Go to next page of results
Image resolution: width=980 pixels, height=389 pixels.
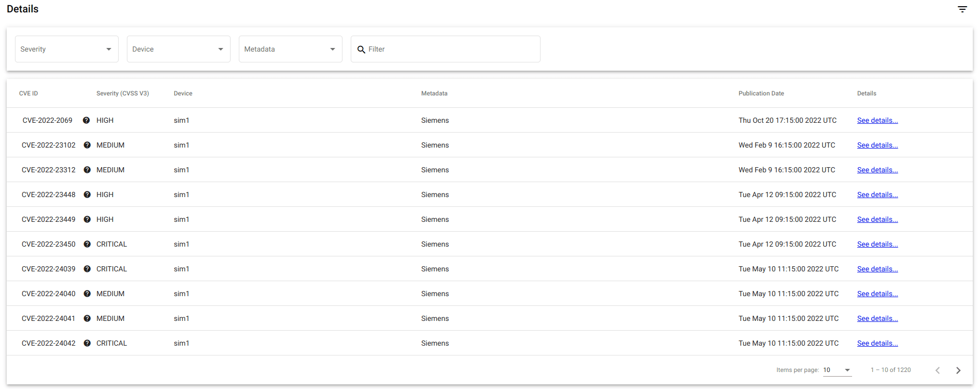[x=958, y=370]
